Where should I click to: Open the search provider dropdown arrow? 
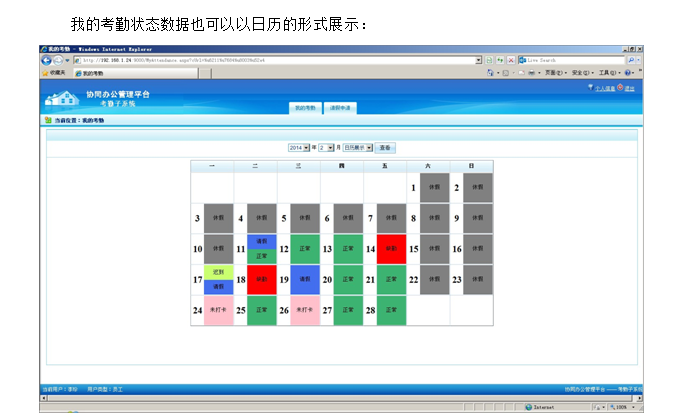tap(639, 60)
